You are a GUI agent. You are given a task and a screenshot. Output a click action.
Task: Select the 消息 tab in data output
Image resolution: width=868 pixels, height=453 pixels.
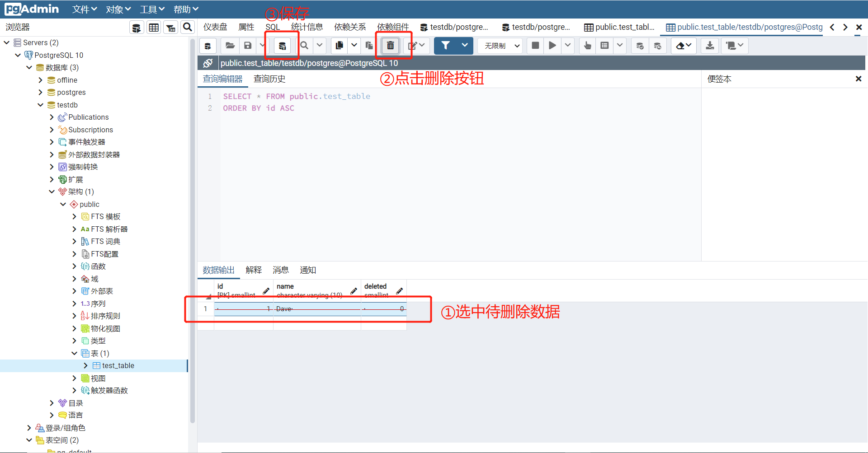pos(280,270)
